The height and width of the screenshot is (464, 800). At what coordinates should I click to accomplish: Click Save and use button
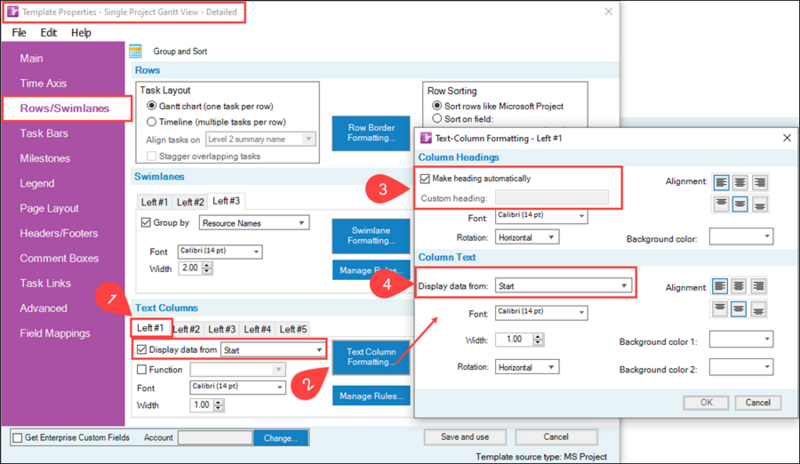pos(465,437)
